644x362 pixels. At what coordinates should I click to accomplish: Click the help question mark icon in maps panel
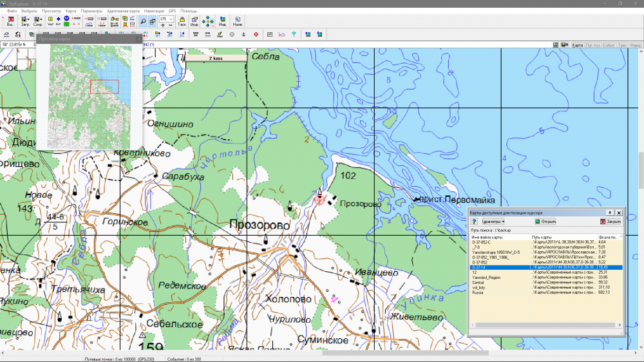click(x=475, y=222)
